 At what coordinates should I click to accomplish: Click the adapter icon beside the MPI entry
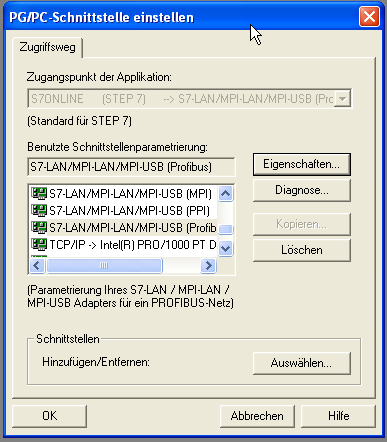39,193
